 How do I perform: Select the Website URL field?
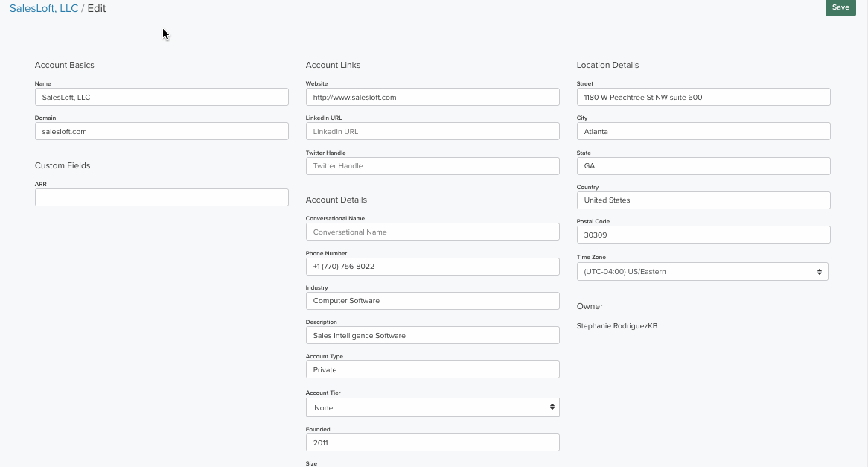[433, 96]
